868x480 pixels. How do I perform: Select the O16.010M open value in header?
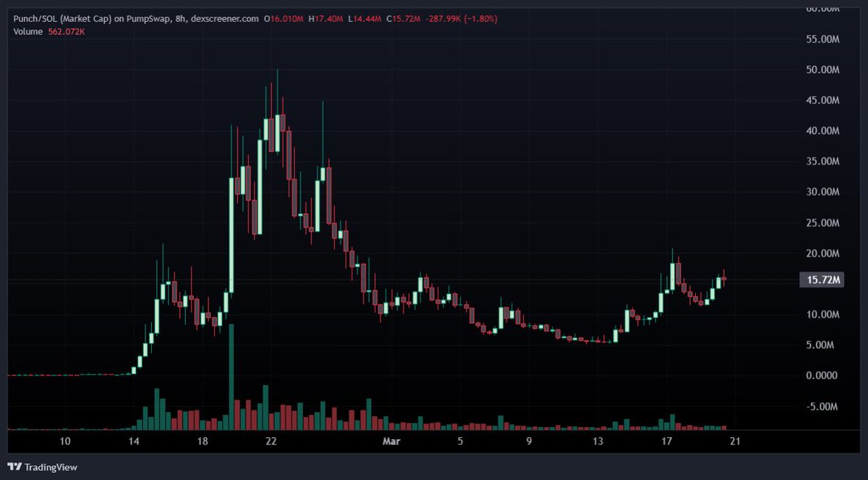pyautogui.click(x=285, y=19)
